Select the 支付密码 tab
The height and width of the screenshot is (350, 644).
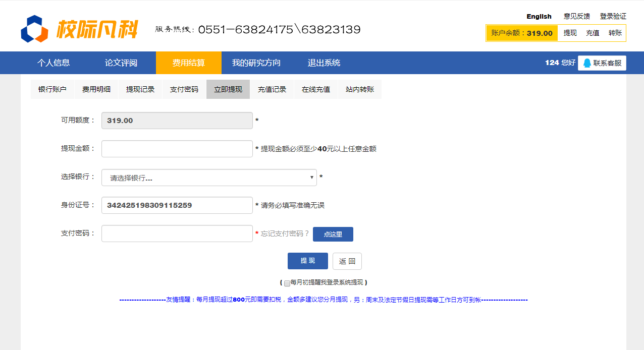pos(184,89)
